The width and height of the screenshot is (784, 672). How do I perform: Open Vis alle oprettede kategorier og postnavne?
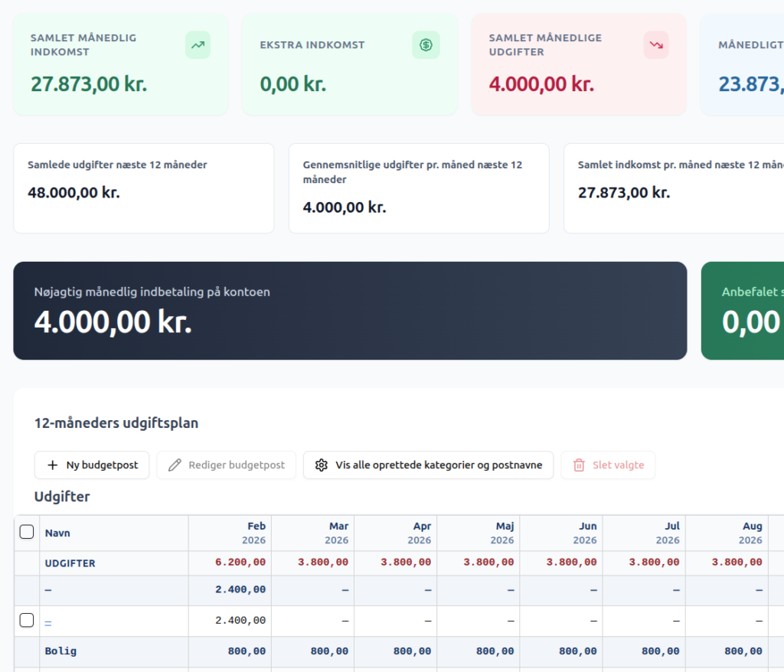[x=429, y=465]
